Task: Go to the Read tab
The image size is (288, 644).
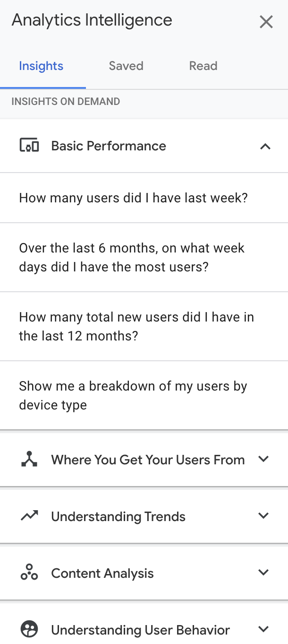Action: (x=203, y=66)
